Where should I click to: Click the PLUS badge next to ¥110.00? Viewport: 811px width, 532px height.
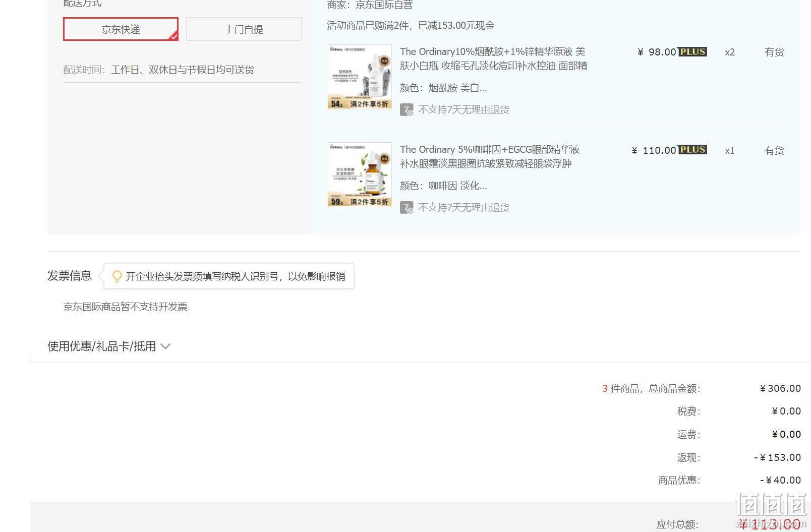(x=692, y=150)
